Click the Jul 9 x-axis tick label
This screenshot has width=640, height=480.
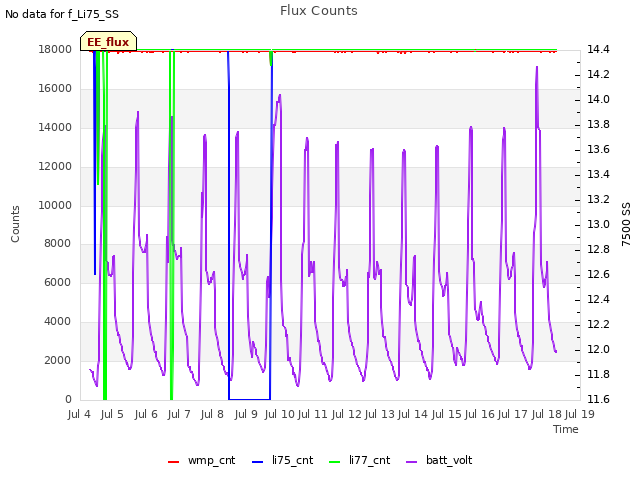(x=246, y=414)
